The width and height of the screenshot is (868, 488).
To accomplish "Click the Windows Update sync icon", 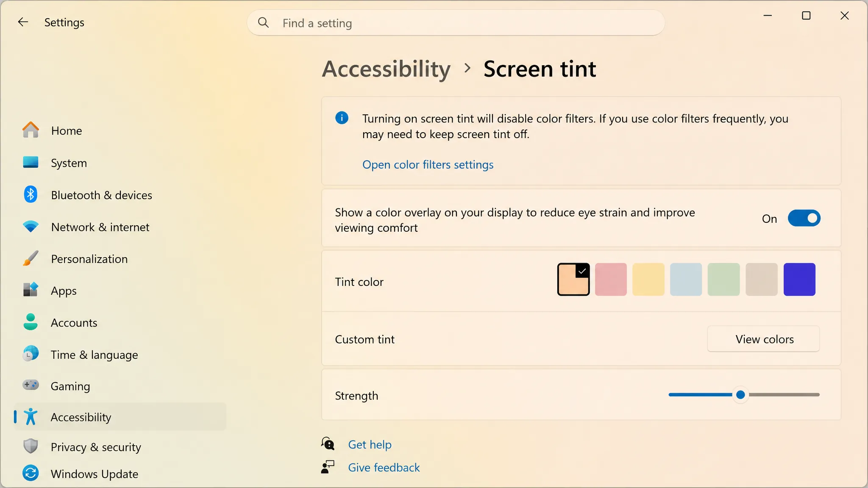I will point(31,474).
